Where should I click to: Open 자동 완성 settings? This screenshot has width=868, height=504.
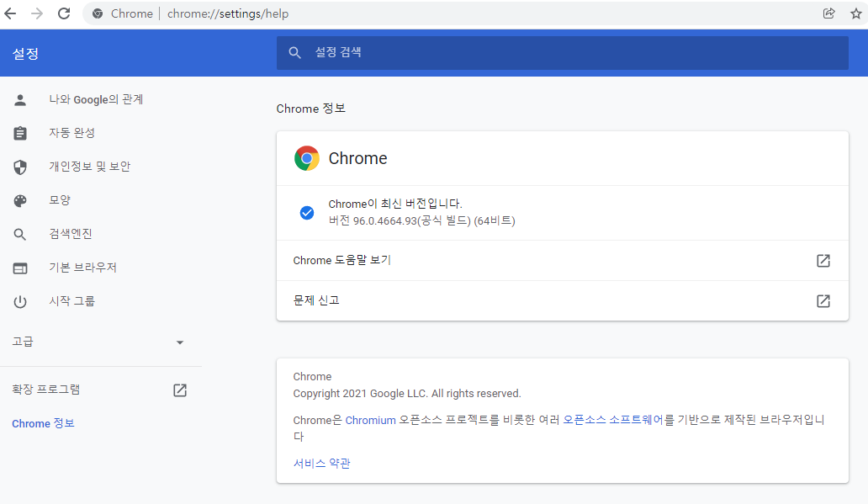point(72,133)
